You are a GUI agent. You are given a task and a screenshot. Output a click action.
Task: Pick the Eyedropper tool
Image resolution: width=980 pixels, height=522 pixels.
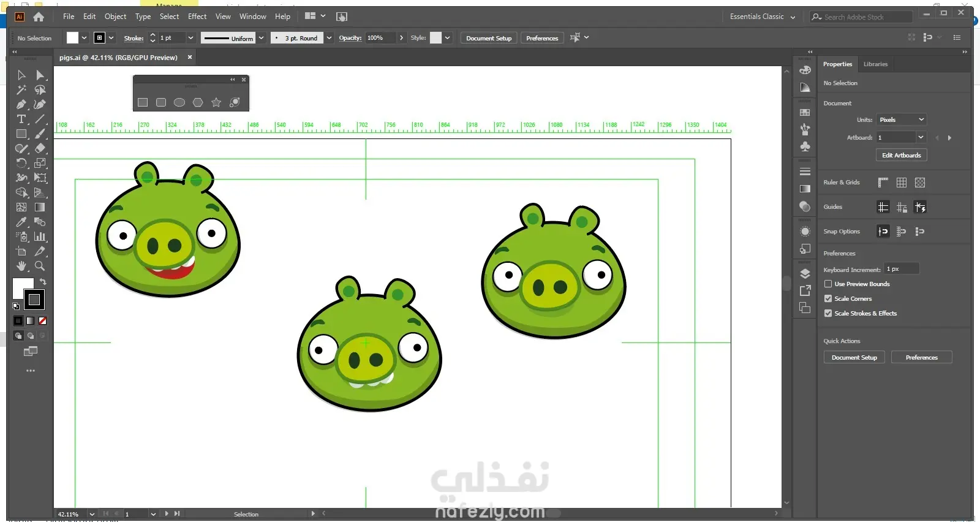click(21, 222)
